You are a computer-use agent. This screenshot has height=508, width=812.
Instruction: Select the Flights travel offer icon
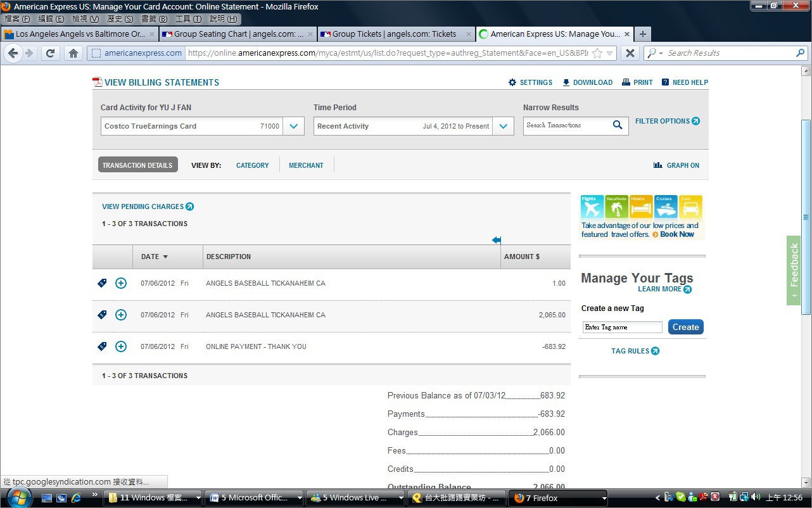(592, 207)
